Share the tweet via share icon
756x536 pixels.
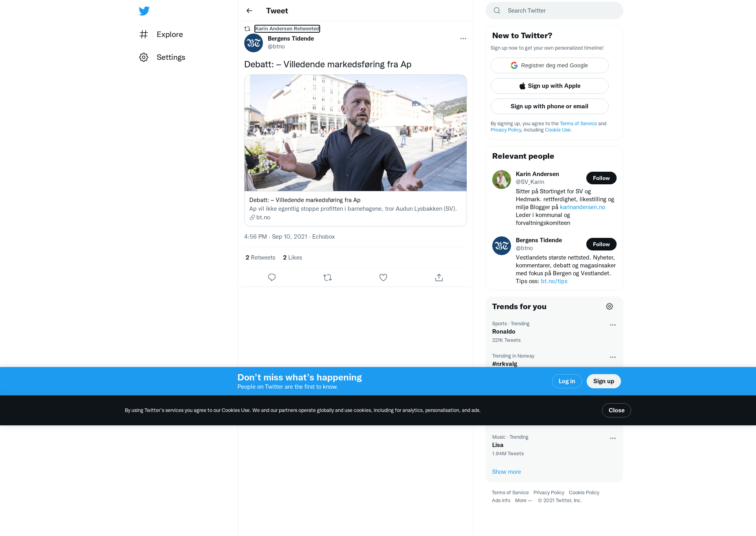point(439,278)
